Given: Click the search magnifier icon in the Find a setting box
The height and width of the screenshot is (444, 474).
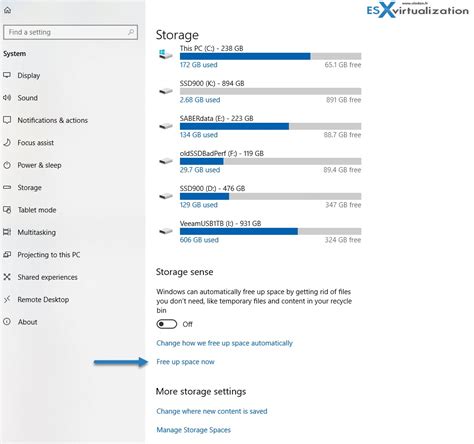Looking at the screenshot, I should pos(131,32).
